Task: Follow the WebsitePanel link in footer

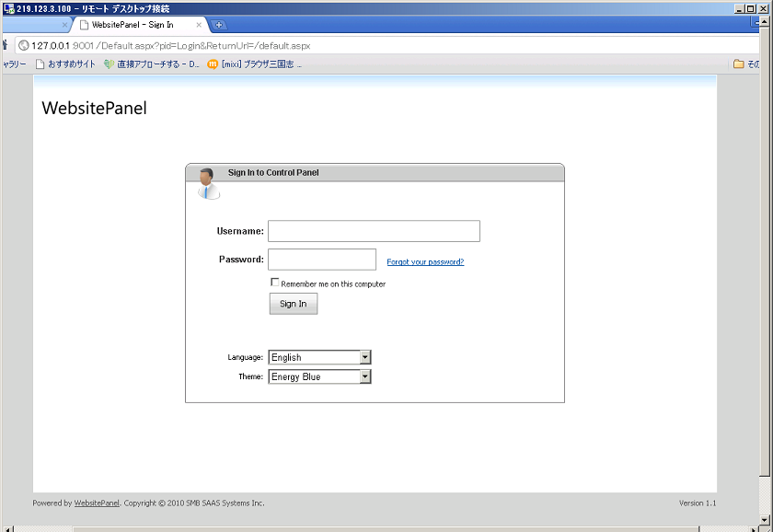Action: pyautogui.click(x=97, y=503)
